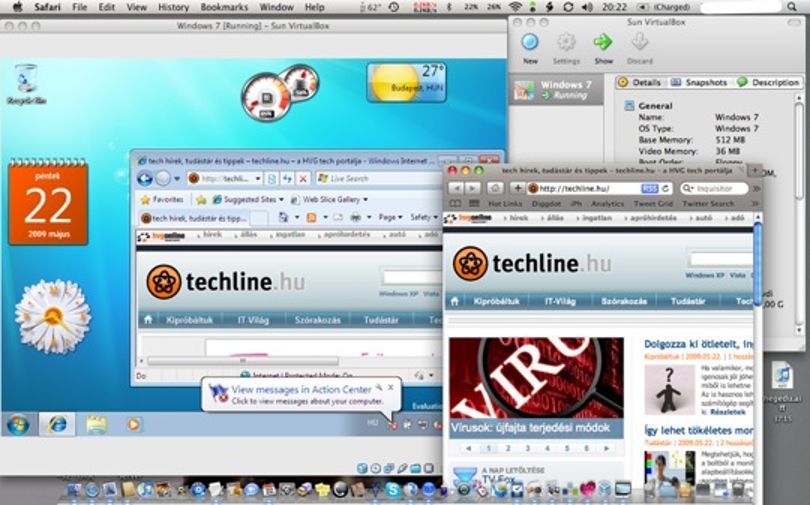Click Windows Start orb button
Screen dimensions: 810x505
18,425
